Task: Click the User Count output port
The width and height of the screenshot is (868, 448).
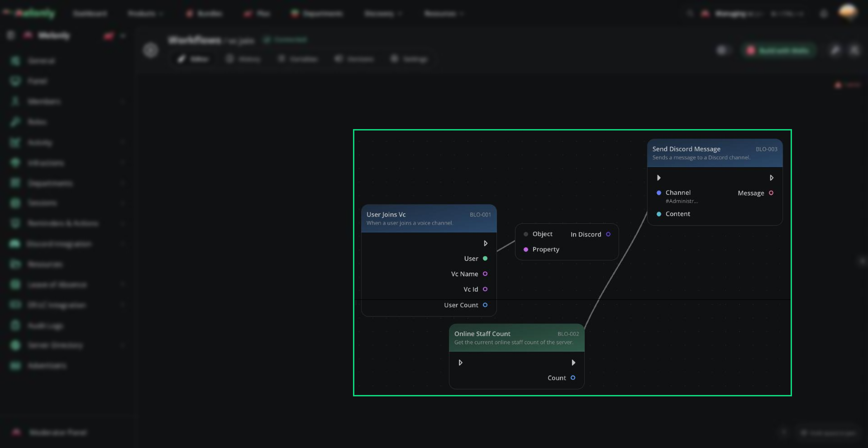Action: tap(485, 305)
